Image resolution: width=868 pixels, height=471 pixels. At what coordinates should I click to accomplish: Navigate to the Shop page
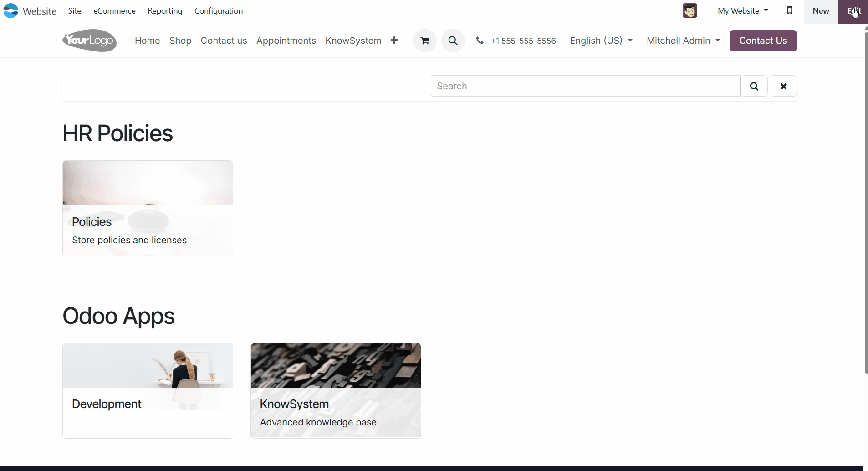[180, 41]
